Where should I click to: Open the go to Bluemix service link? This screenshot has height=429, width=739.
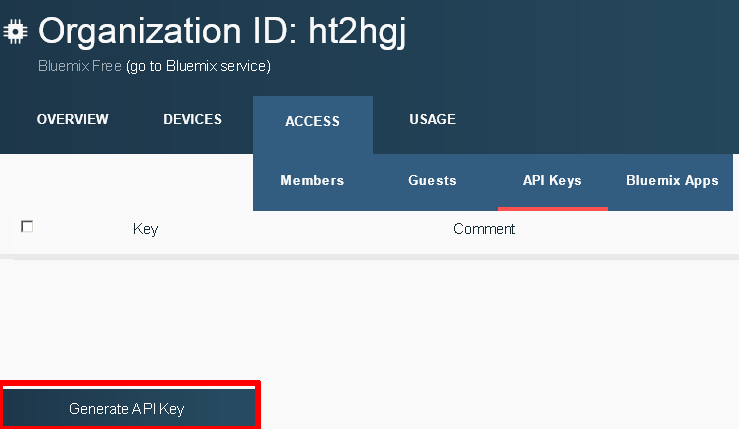click(198, 66)
